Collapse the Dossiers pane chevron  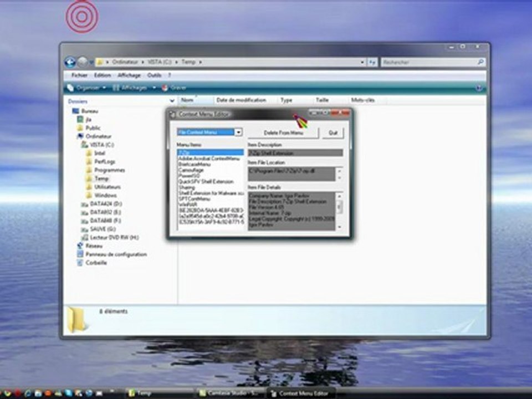tap(172, 101)
